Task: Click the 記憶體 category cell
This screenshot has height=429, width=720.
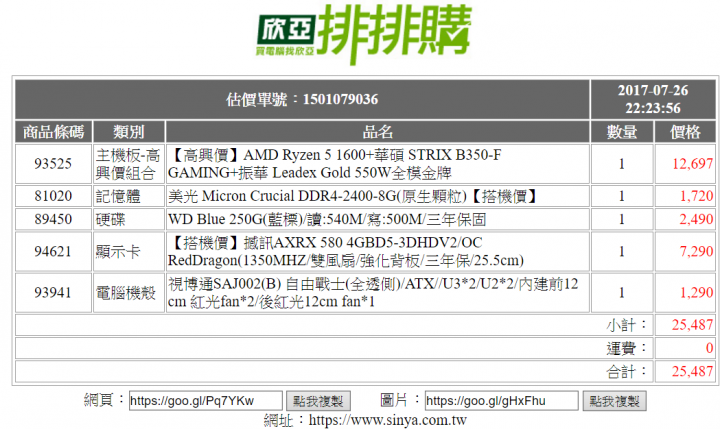Action: pyautogui.click(x=129, y=196)
